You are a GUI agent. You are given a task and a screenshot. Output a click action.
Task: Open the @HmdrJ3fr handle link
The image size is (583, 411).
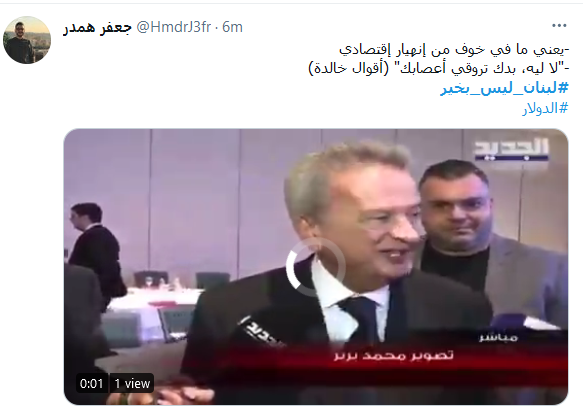174,27
